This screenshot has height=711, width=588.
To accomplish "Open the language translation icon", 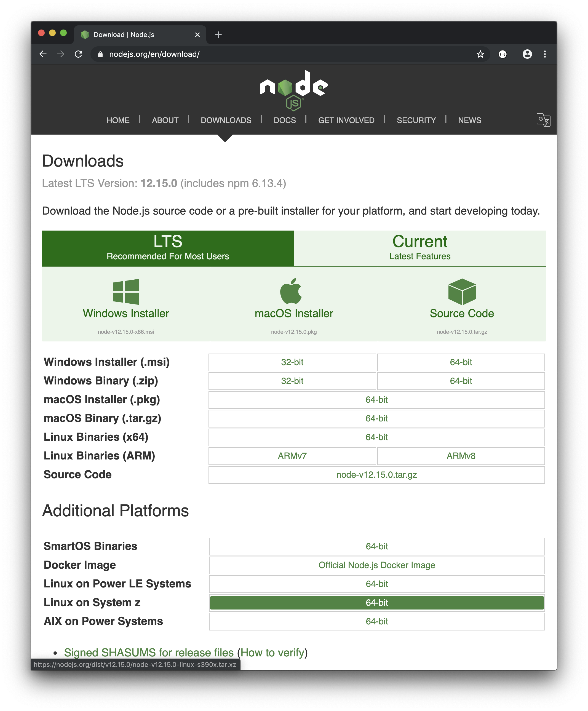I will (x=543, y=120).
